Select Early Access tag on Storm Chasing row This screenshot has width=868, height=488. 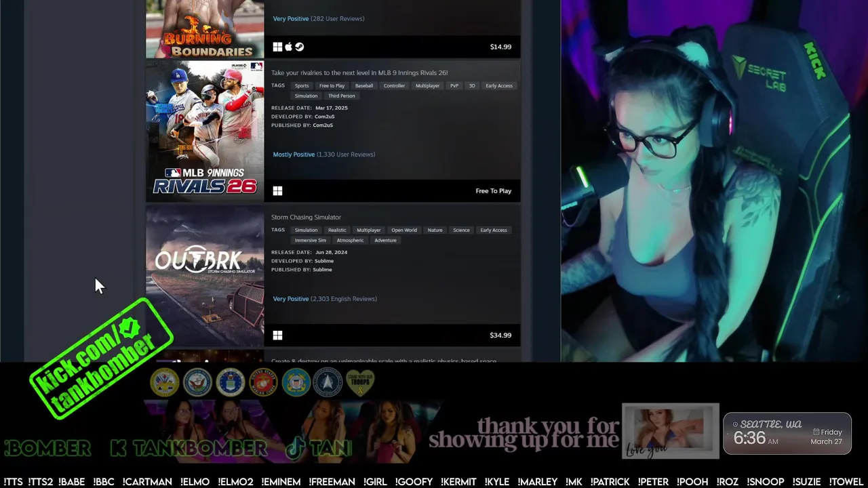pyautogui.click(x=494, y=230)
